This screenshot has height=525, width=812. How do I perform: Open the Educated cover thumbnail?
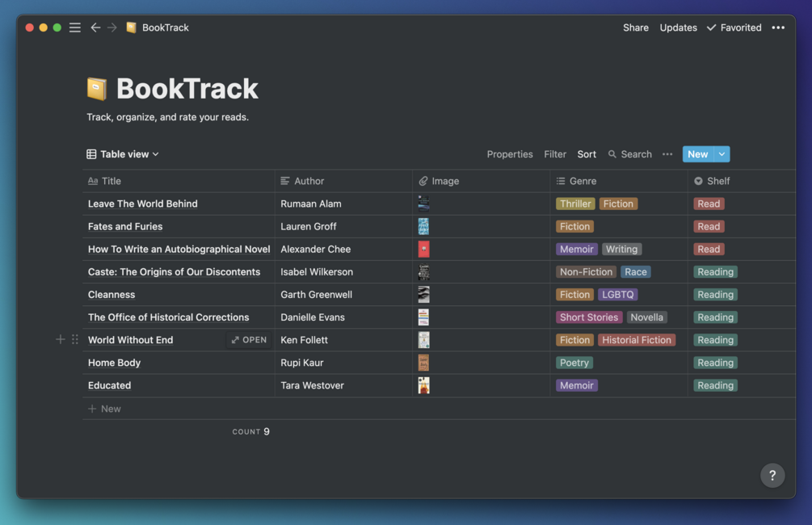pos(423,385)
